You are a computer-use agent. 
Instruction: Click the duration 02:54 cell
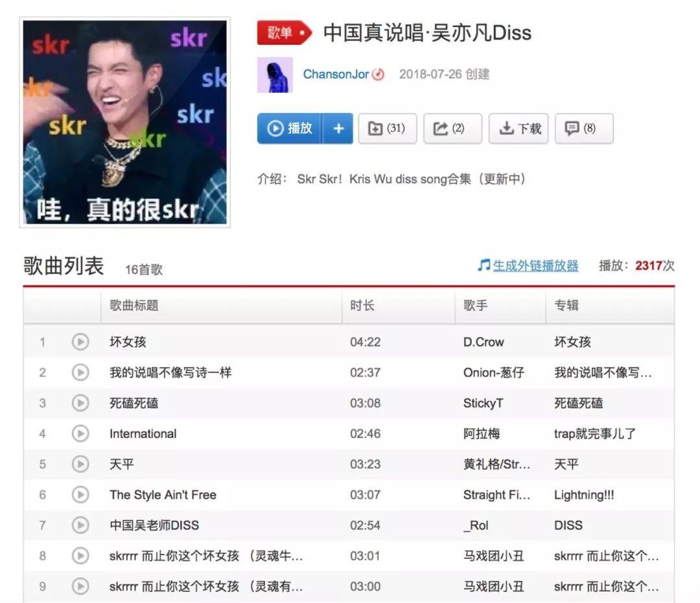[x=365, y=525]
